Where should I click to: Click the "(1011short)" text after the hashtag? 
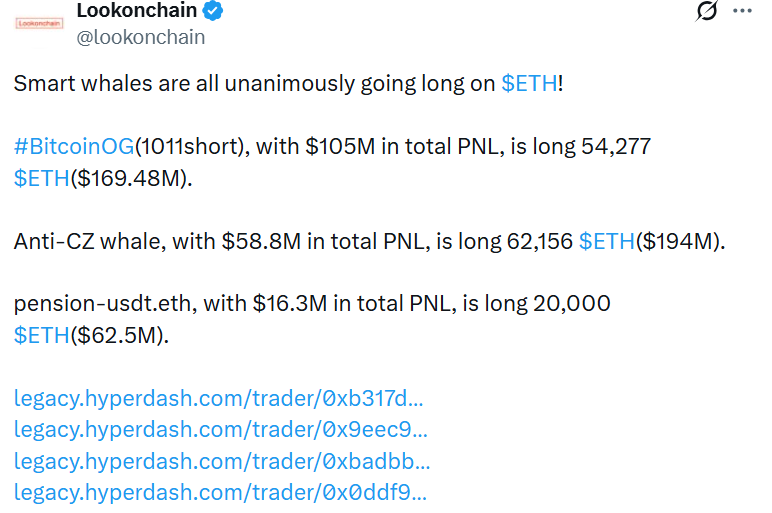pos(189,147)
